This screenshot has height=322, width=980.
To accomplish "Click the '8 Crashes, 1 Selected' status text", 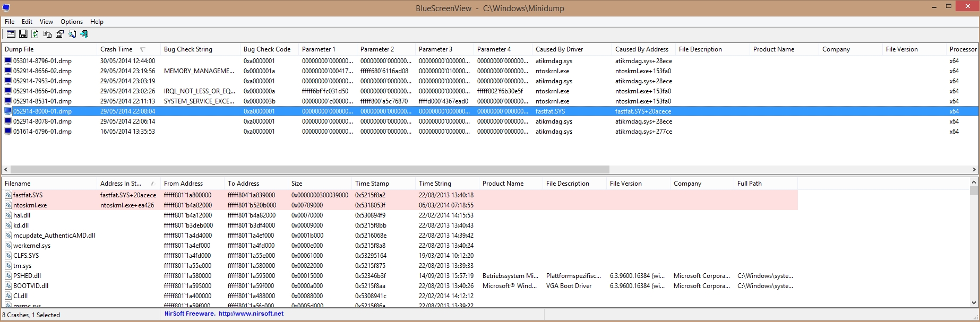I will tap(31, 315).
